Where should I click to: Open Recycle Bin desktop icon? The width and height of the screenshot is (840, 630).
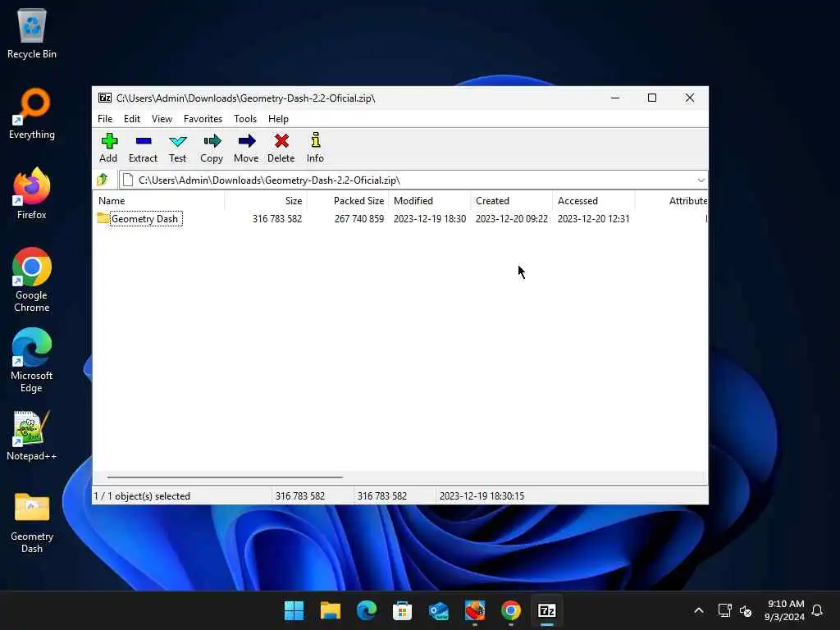[x=32, y=33]
